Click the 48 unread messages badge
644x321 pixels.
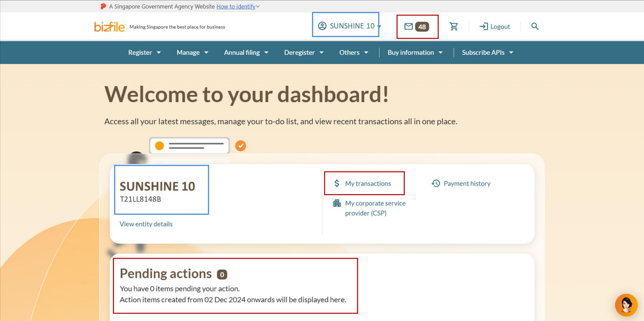422,27
